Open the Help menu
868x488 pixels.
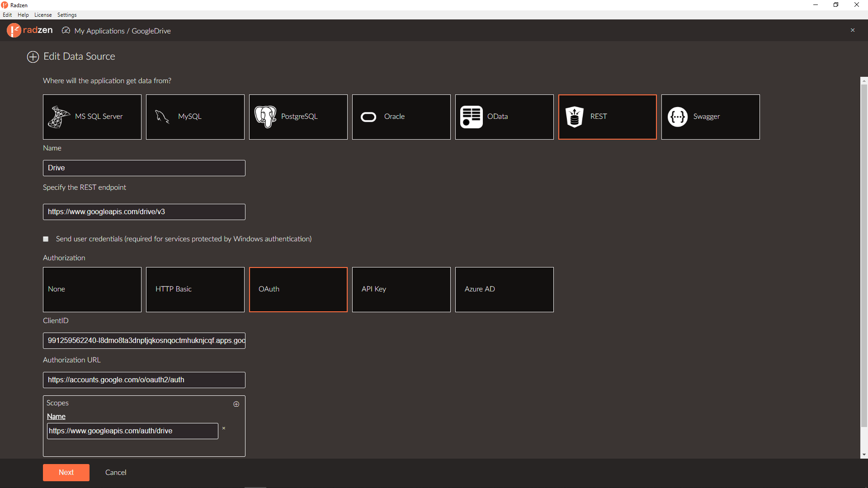[x=23, y=15]
